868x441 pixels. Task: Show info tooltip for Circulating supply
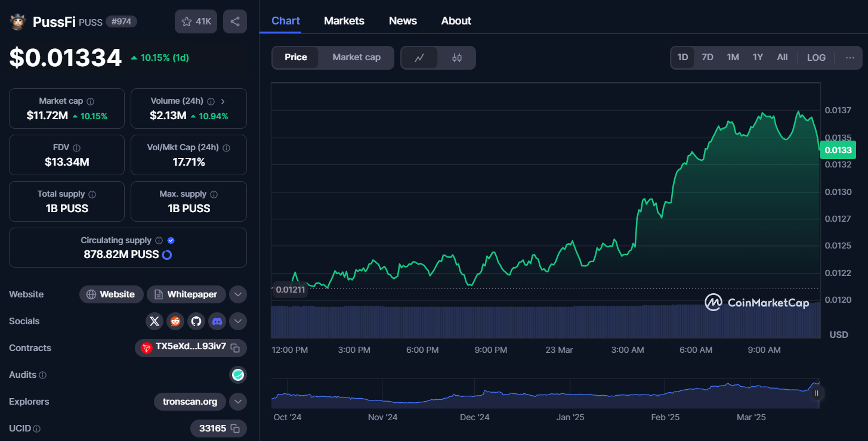[x=159, y=241]
